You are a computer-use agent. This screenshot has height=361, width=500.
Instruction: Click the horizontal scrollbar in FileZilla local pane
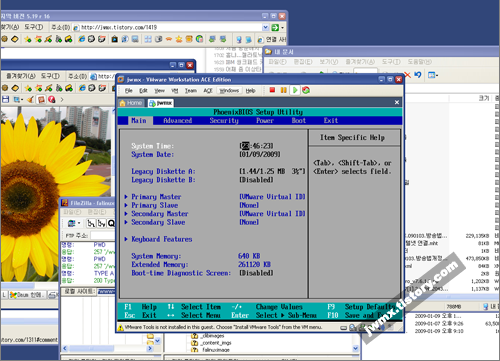click(x=107, y=348)
